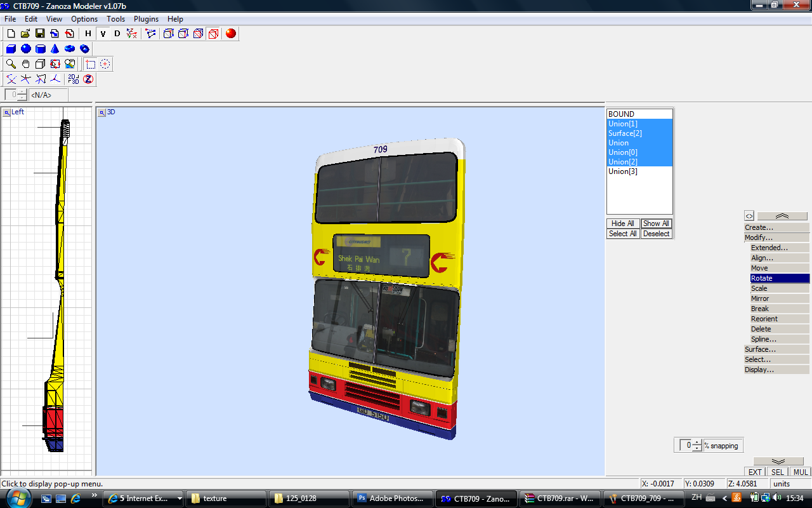The image size is (812, 508).
Task: Click the <> panel toggle button
Action: (749, 216)
